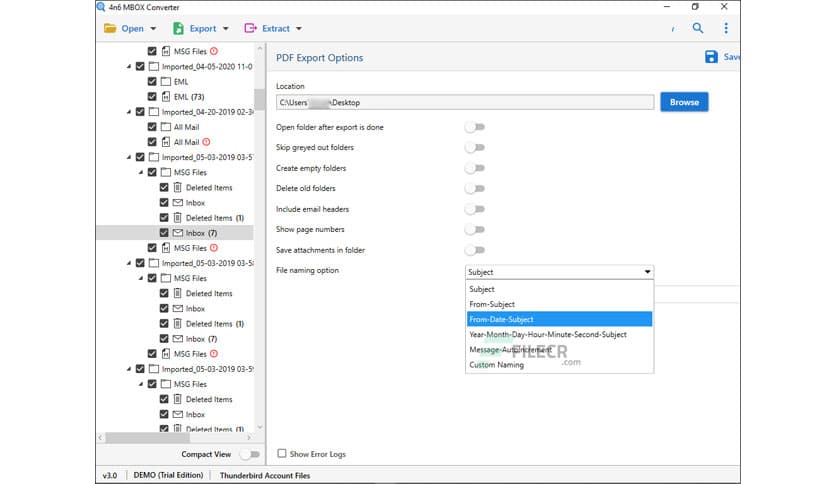This screenshot has width=836, height=484.
Task: Collapse MSG Files folder above highlighted Inbox
Action: (141, 172)
